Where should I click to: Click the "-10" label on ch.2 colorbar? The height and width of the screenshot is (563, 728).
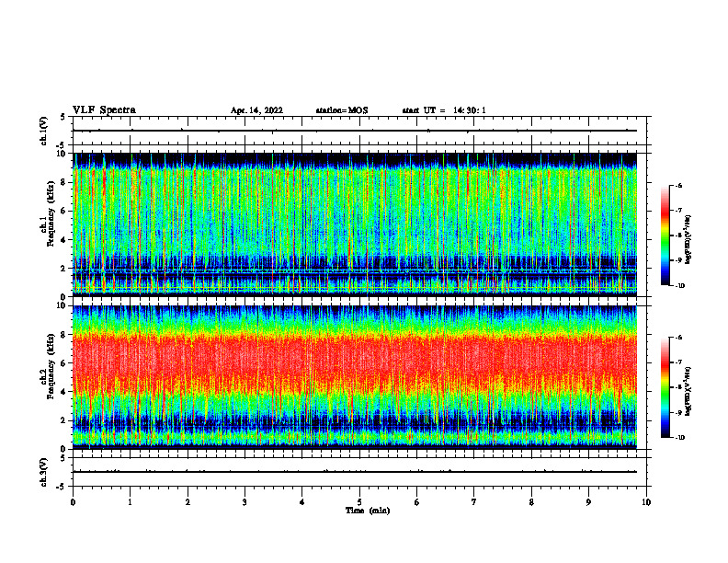click(x=679, y=438)
